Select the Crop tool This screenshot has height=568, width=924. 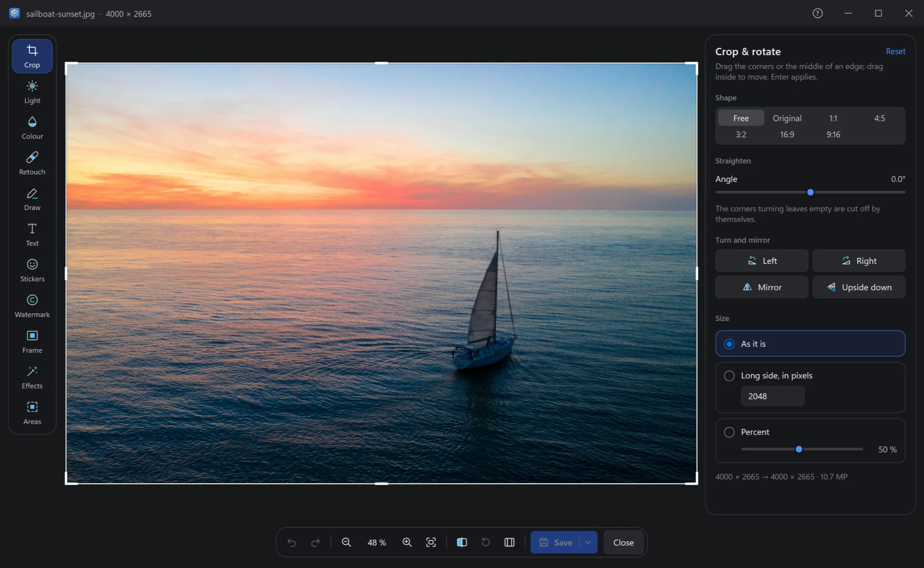32,56
